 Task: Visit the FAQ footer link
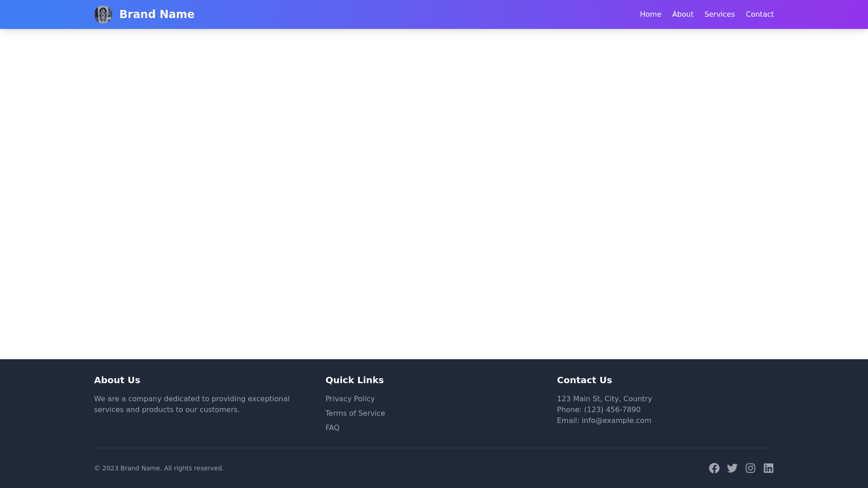point(332,427)
